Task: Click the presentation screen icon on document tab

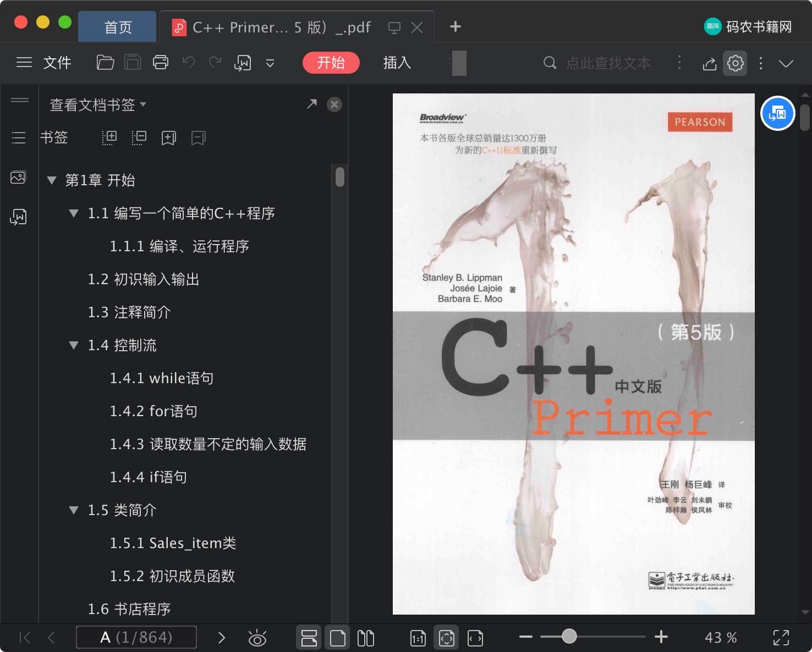Action: click(394, 27)
